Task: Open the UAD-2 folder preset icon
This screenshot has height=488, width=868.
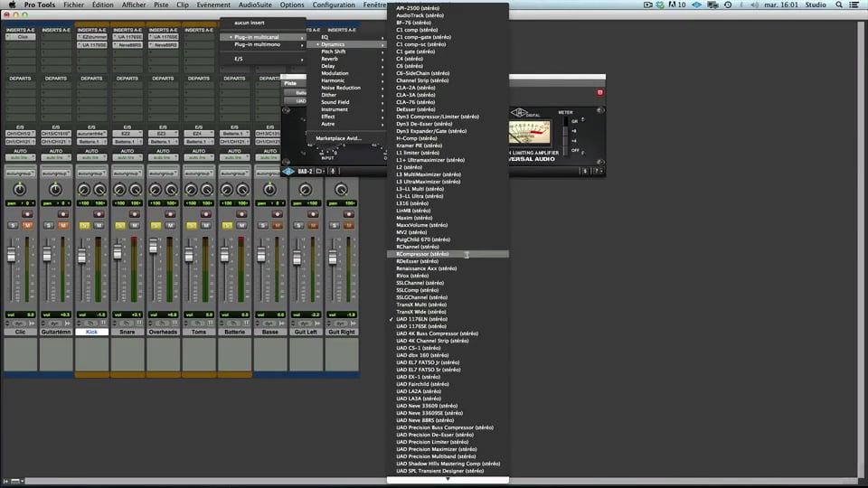Action: point(319,172)
